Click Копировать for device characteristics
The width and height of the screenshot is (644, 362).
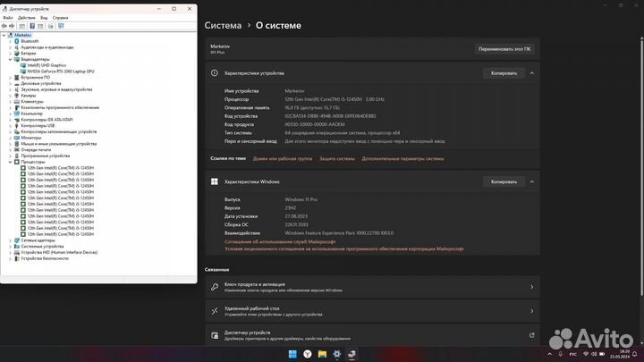point(504,73)
